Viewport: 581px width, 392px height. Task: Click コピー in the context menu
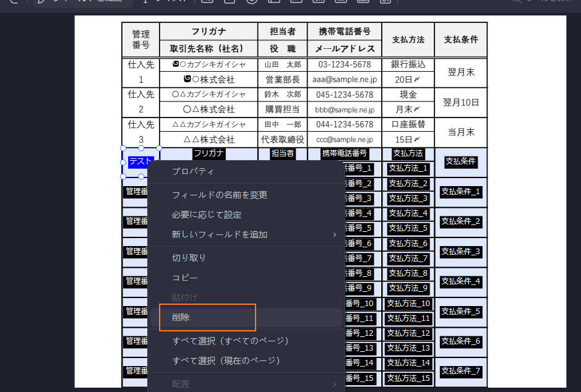tap(184, 277)
